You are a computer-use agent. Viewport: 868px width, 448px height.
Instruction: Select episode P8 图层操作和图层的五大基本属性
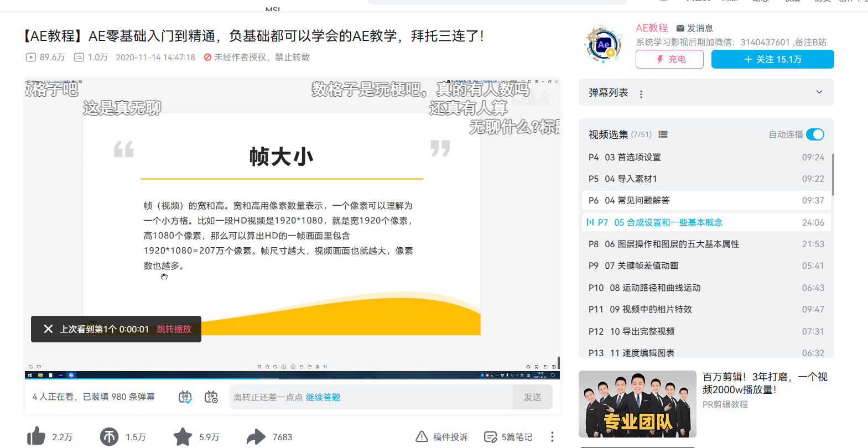pos(672,244)
